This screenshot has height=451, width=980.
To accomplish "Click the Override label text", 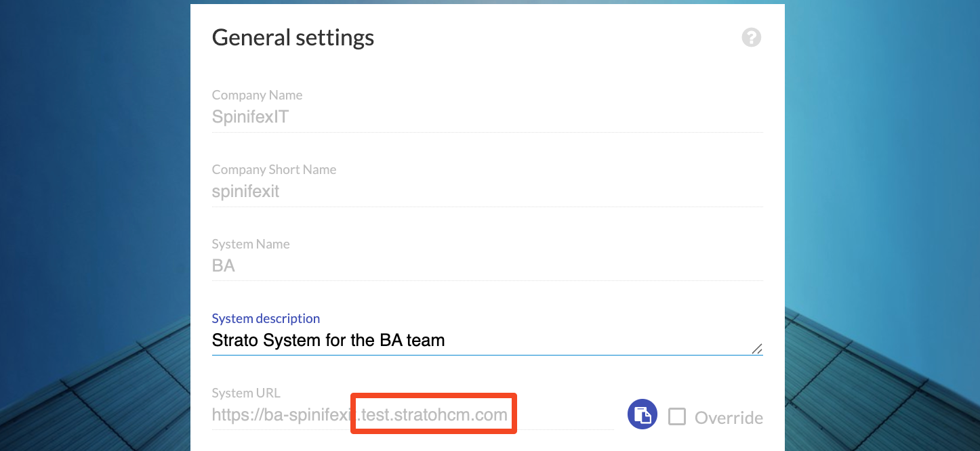I will 729,418.
